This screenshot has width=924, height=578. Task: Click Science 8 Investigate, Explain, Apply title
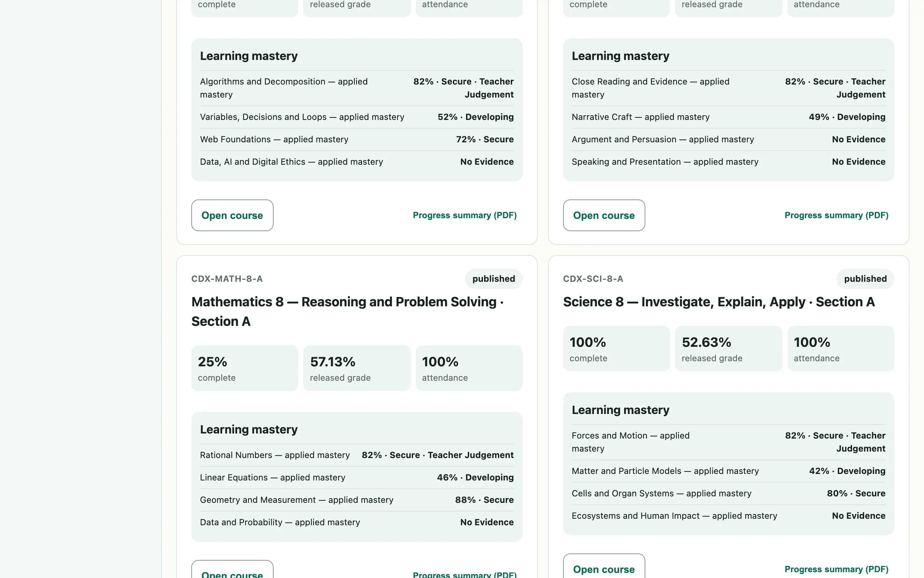[719, 302]
